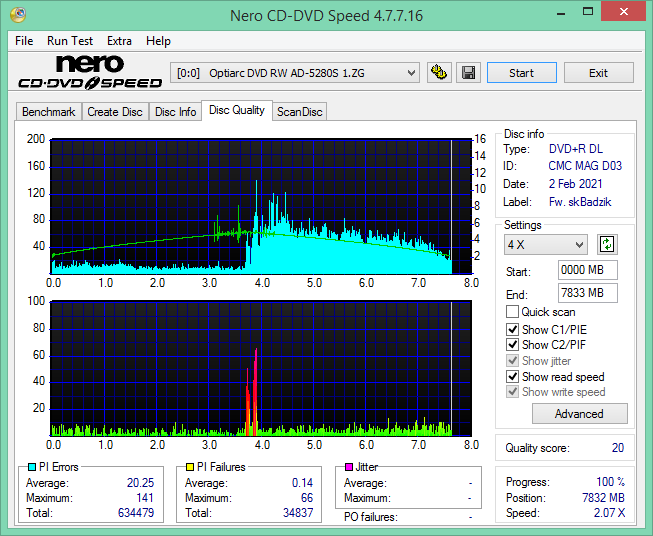Select the Disc Quality tab
This screenshot has height=536, width=653.
coord(237,110)
